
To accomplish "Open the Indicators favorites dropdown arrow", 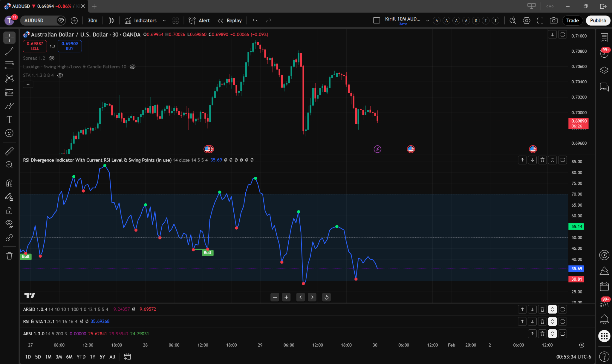I will [164, 20].
